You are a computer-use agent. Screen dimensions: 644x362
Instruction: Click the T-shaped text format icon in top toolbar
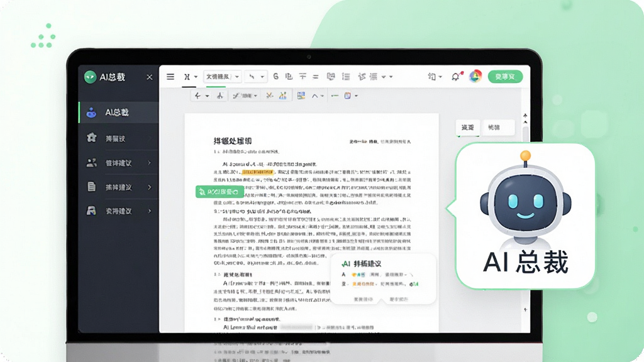click(303, 76)
